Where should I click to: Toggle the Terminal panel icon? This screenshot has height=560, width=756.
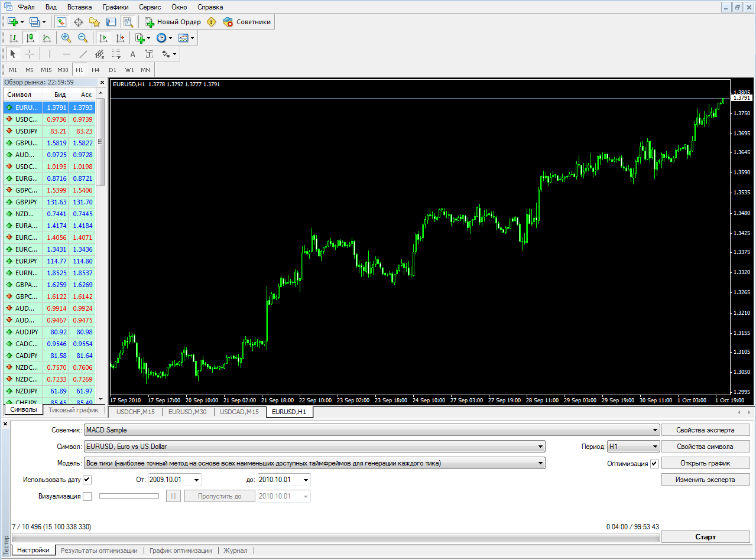coord(111,22)
